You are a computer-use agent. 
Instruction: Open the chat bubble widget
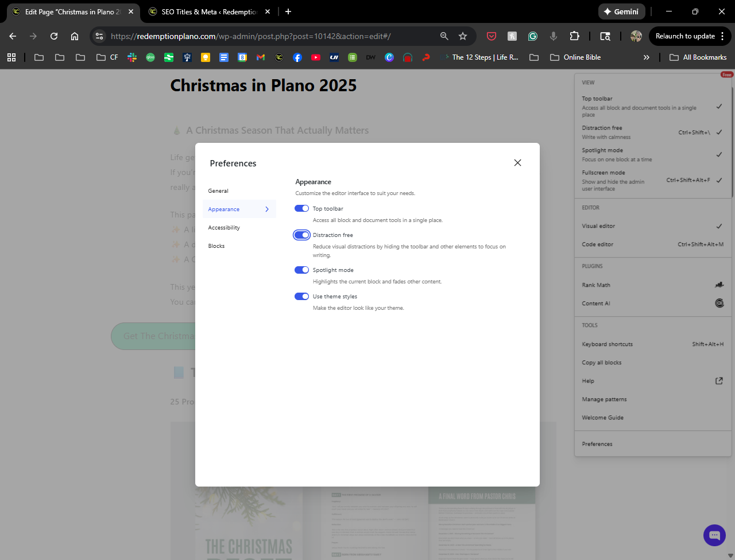pos(714,535)
